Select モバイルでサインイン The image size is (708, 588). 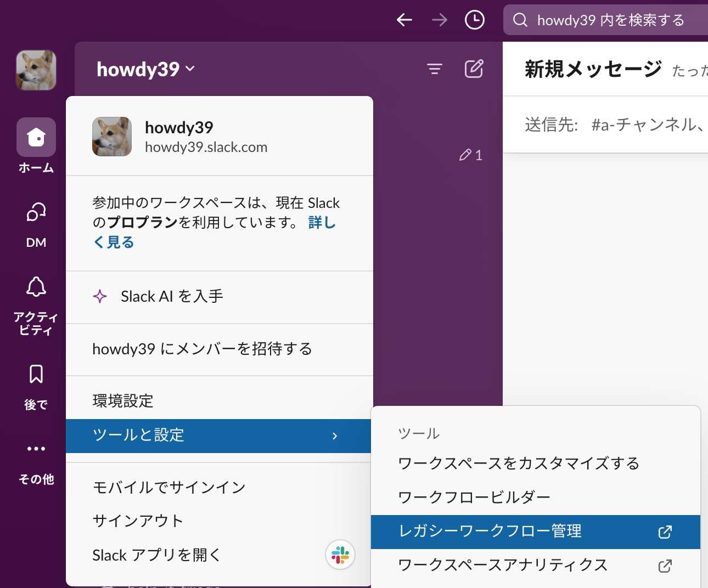coord(220,487)
